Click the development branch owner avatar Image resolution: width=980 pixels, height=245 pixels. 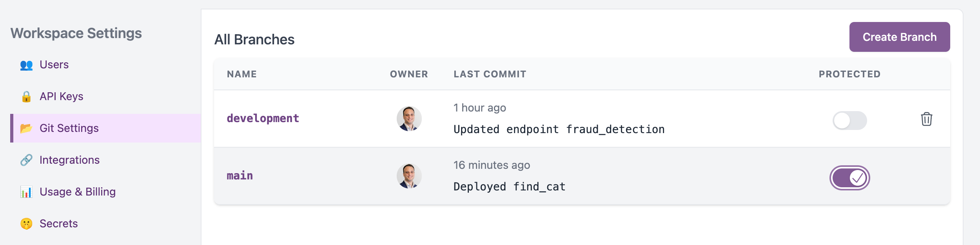[x=409, y=119]
